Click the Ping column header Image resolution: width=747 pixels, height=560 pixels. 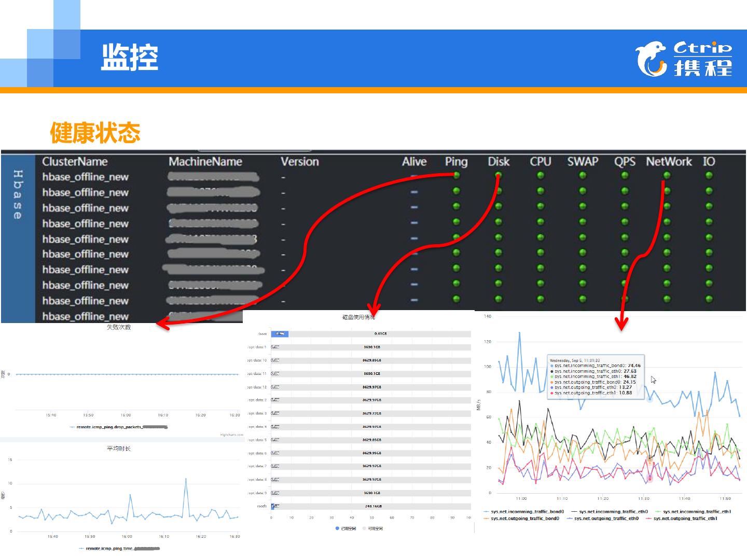(456, 162)
